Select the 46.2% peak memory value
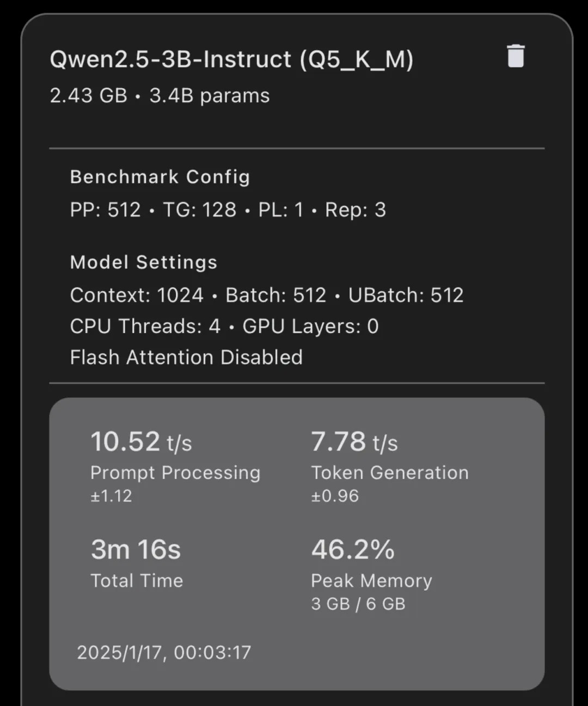The image size is (588, 706). [x=353, y=550]
